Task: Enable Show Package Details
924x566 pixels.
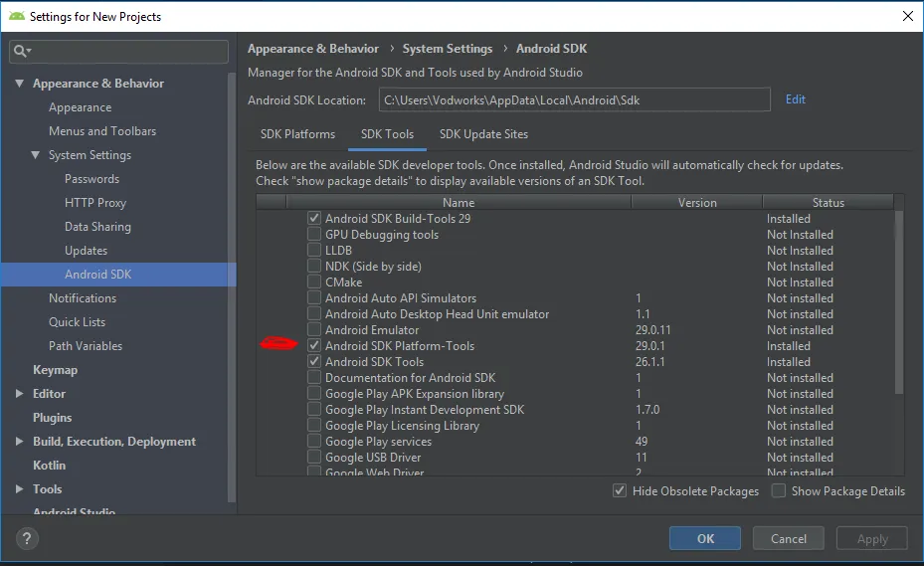Action: click(779, 490)
